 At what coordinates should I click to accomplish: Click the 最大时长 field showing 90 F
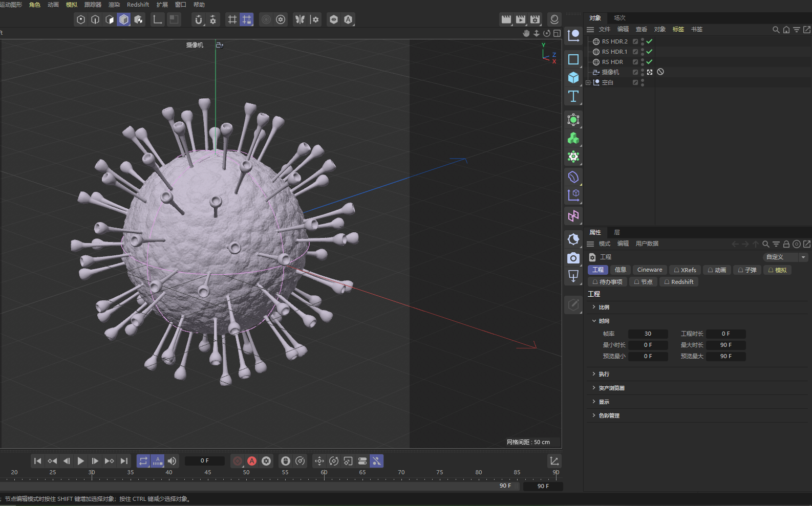click(x=725, y=345)
